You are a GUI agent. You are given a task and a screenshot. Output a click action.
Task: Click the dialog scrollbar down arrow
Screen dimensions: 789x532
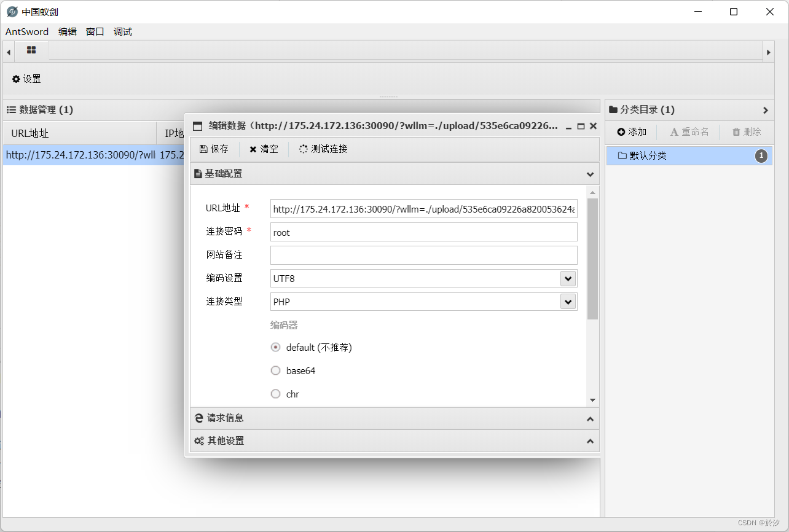592,401
